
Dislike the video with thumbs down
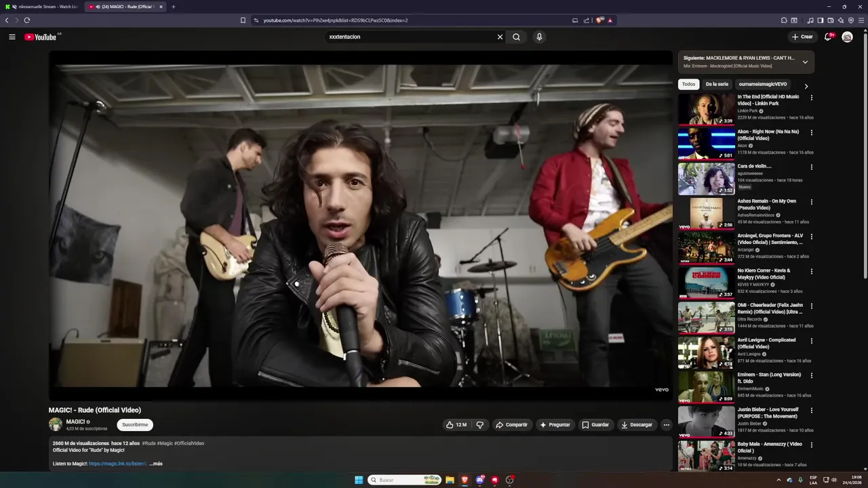pyautogui.click(x=480, y=425)
